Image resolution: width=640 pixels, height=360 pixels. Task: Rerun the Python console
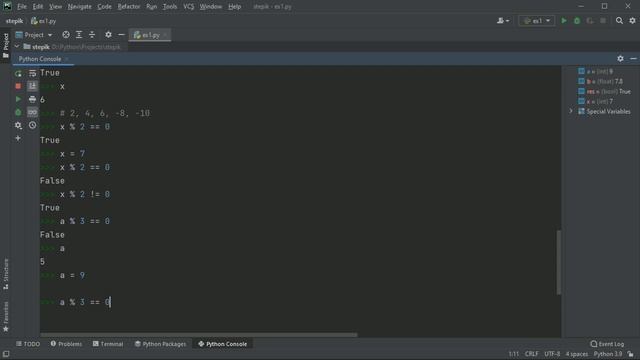(18, 73)
